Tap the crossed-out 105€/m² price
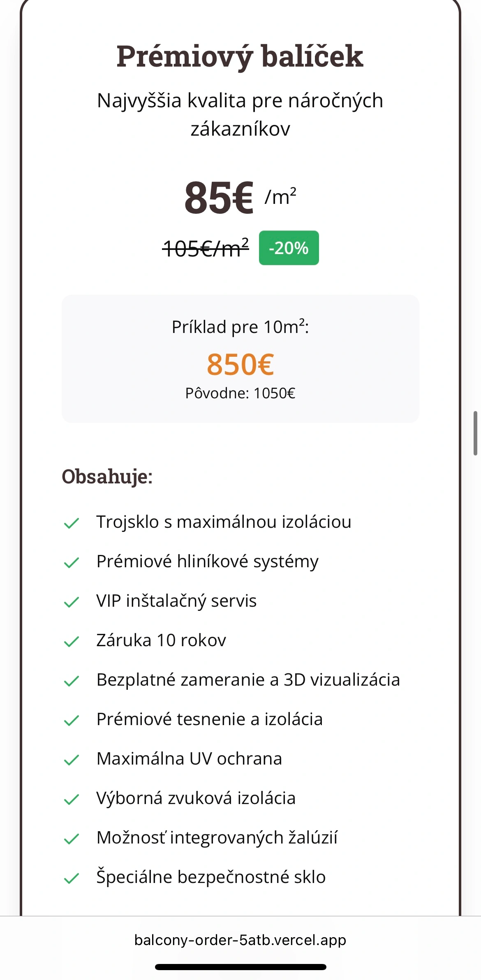 [x=206, y=248]
